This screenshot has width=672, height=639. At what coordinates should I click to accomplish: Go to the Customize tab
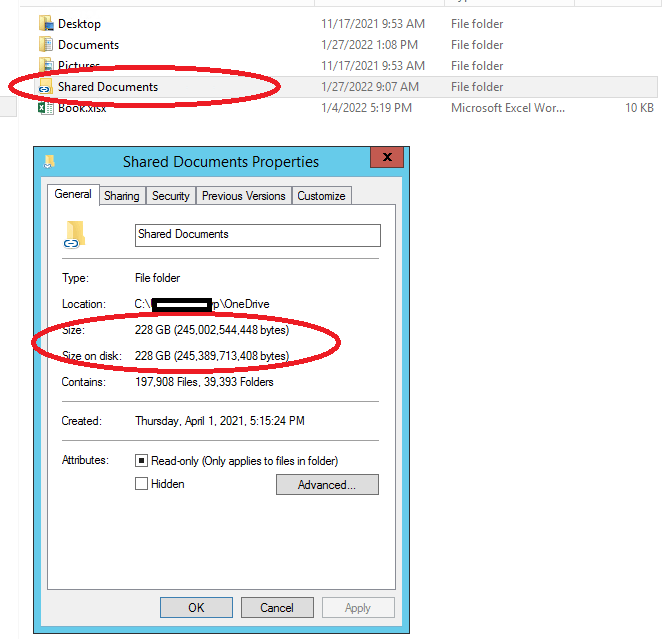point(321,196)
